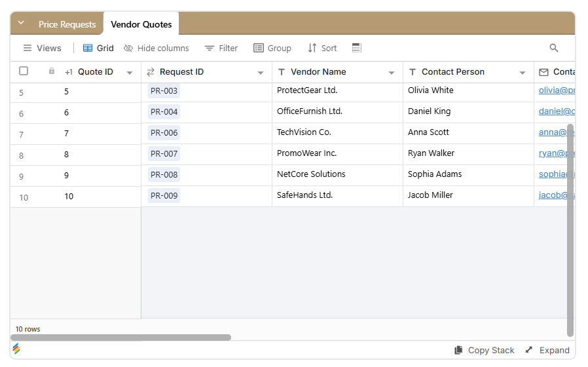This screenshot has height=367, width=588.
Task: Click the Quote ID column header
Action: 95,72
